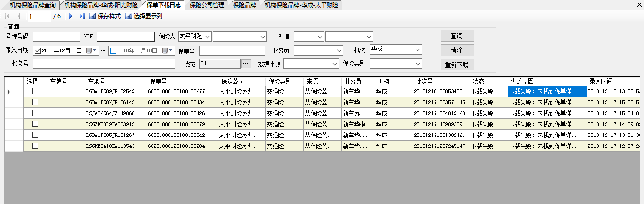Sort by 车架号 column header
The height and width of the screenshot is (204, 644).
(x=116, y=81)
